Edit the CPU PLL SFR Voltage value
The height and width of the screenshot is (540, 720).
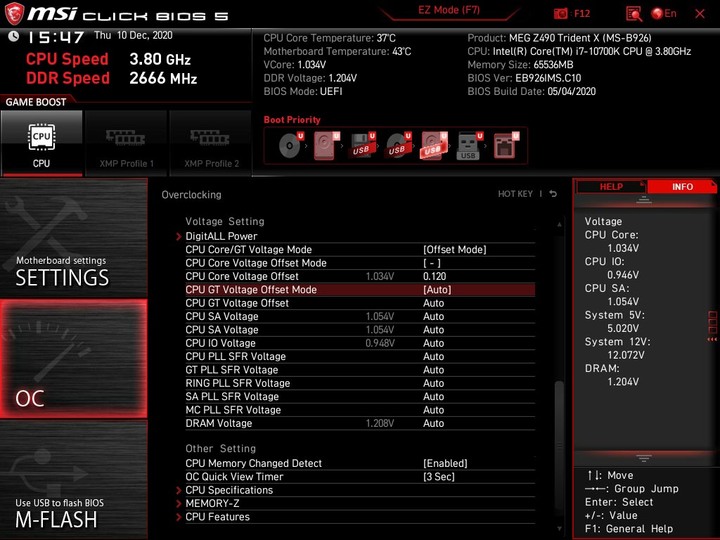point(433,356)
